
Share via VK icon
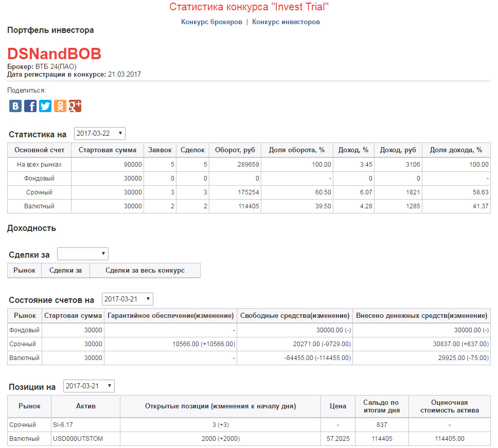(15, 106)
